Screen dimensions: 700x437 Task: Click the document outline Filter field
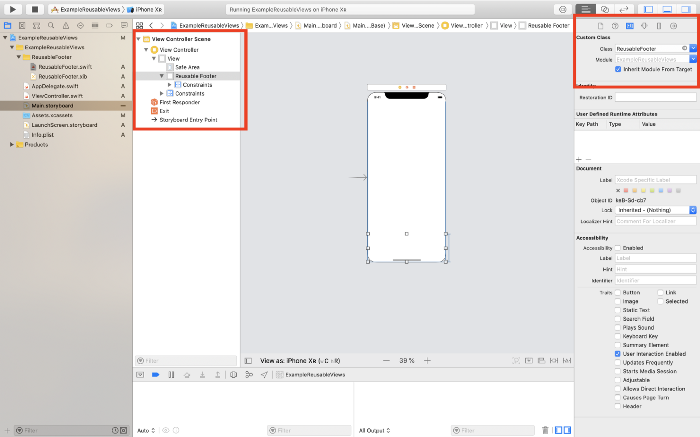pyautogui.click(x=186, y=361)
